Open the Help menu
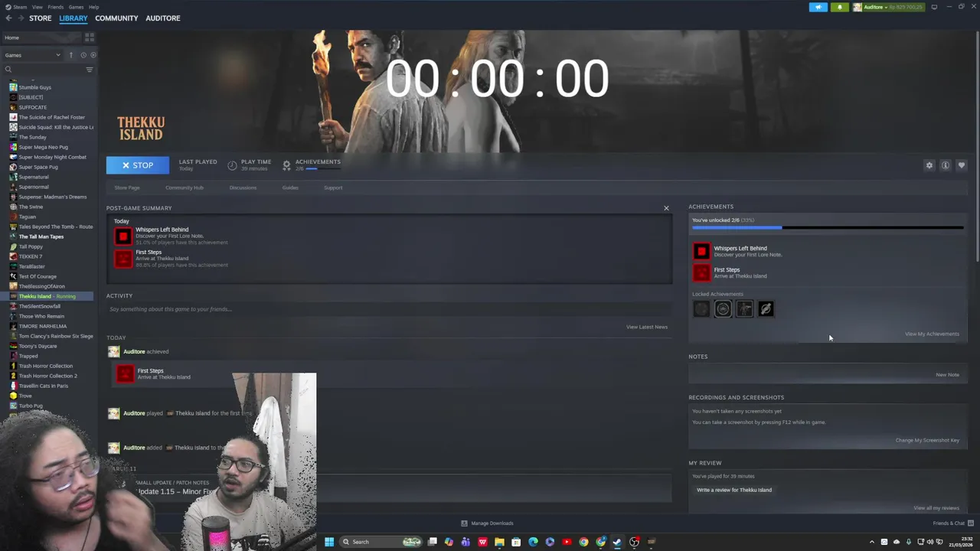 tap(93, 7)
